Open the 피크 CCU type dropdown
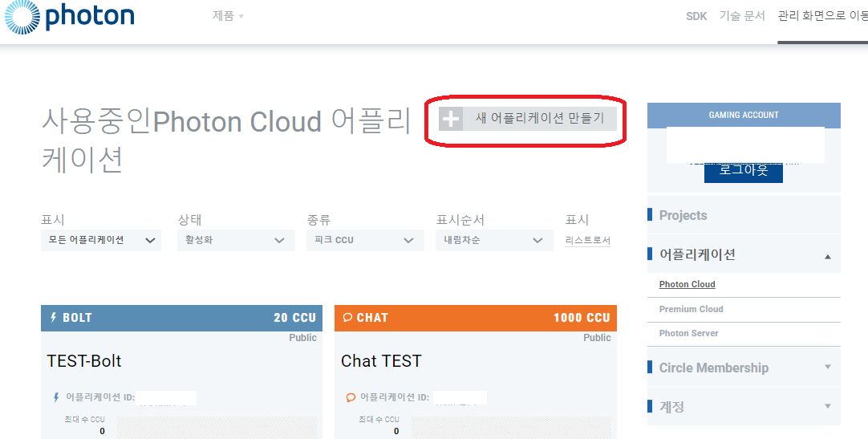Image resolution: width=868 pixels, height=439 pixels. pos(365,240)
